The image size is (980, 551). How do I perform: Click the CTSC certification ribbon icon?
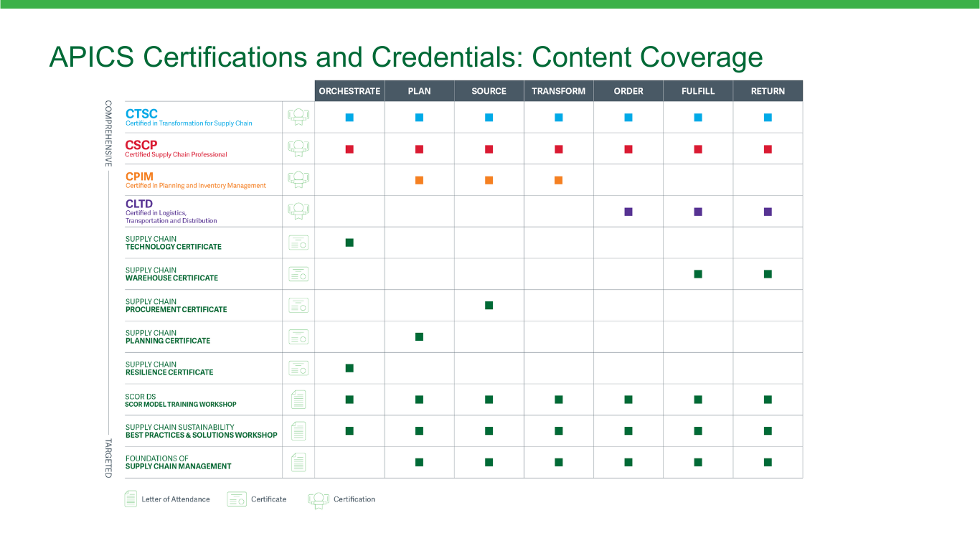tap(298, 117)
